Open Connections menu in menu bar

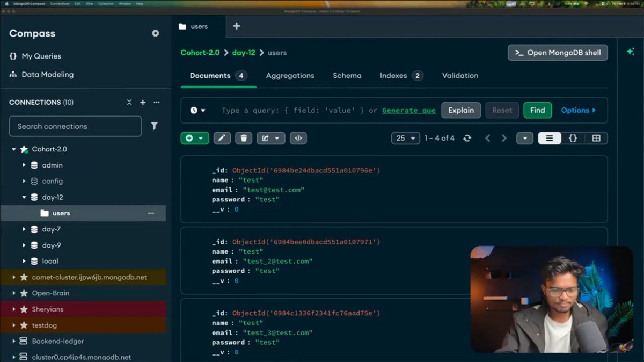pyautogui.click(x=60, y=4)
